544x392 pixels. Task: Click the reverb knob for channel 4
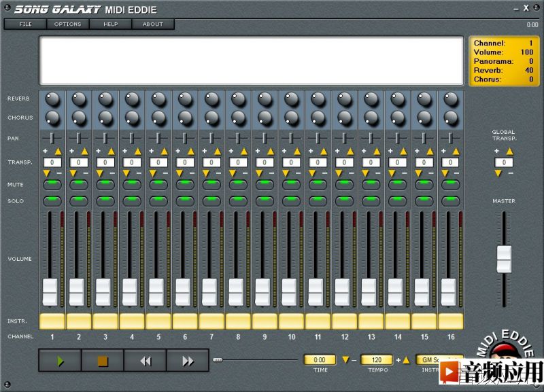pyautogui.click(x=132, y=99)
